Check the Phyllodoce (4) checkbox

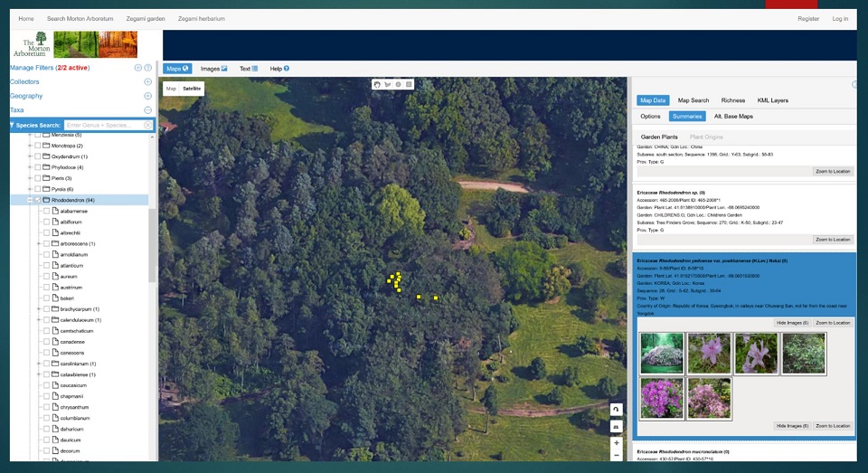pos(38,167)
